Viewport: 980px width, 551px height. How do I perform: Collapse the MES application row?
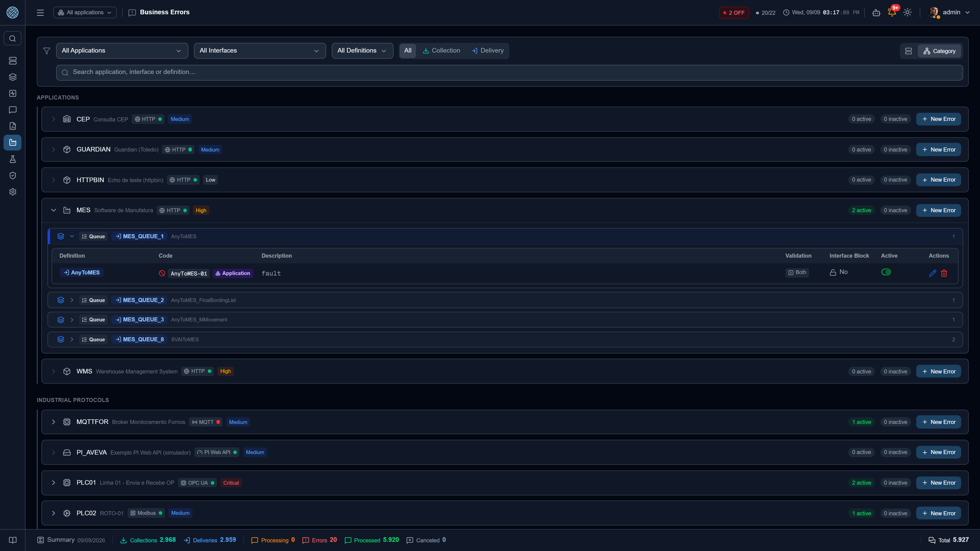tap(54, 210)
